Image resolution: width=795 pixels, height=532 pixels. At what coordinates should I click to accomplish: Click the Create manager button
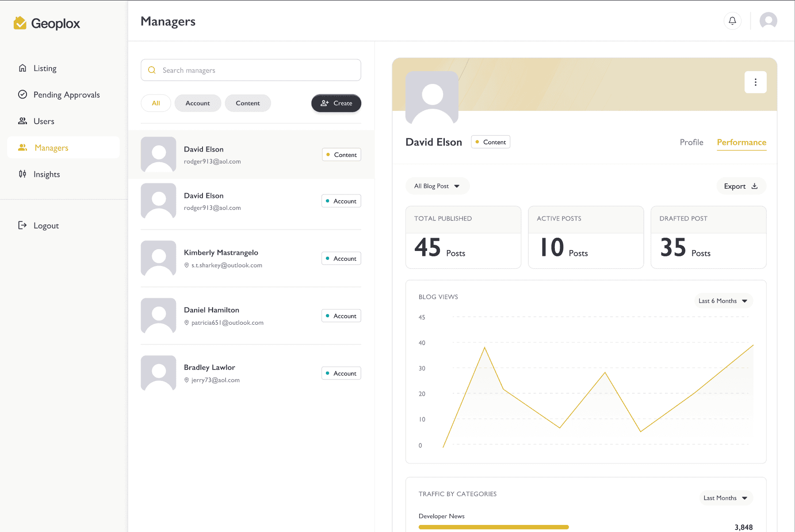tap(336, 103)
